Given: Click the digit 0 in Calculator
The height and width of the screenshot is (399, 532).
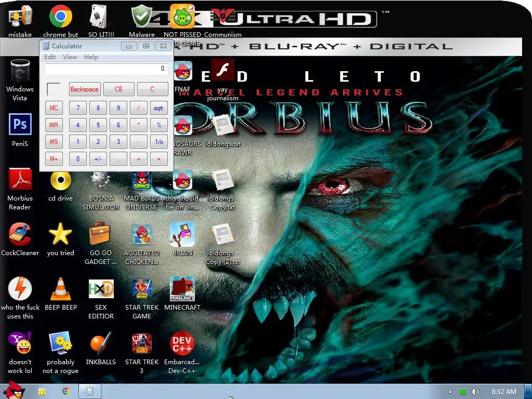Looking at the screenshot, I should point(78,159).
